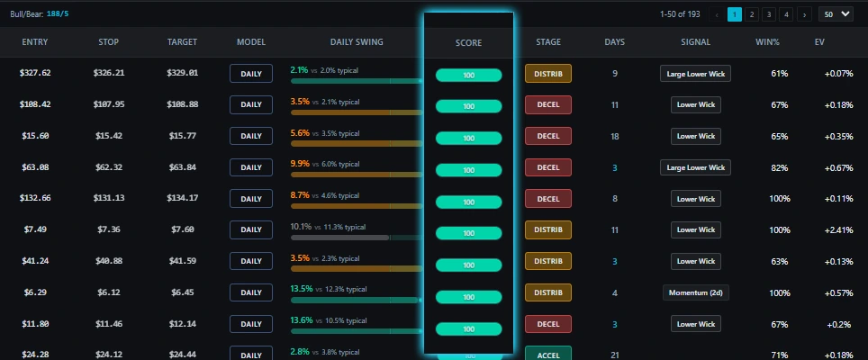Click DAILY model badge in $11.80 row

coord(251,324)
